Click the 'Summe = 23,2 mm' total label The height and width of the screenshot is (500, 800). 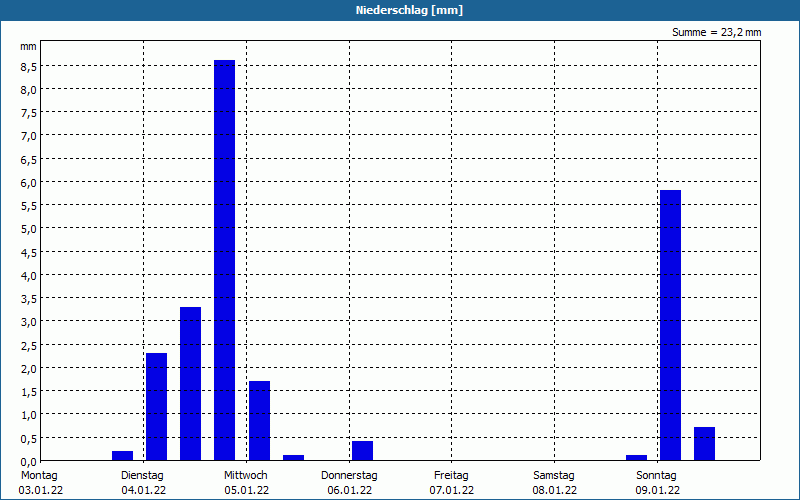tap(716, 33)
